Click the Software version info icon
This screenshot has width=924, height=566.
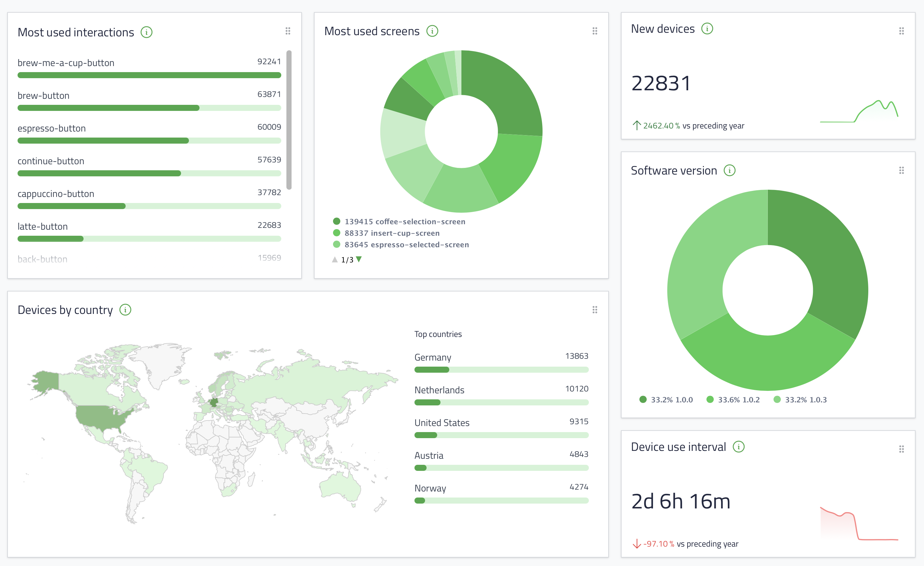pyautogui.click(x=729, y=170)
